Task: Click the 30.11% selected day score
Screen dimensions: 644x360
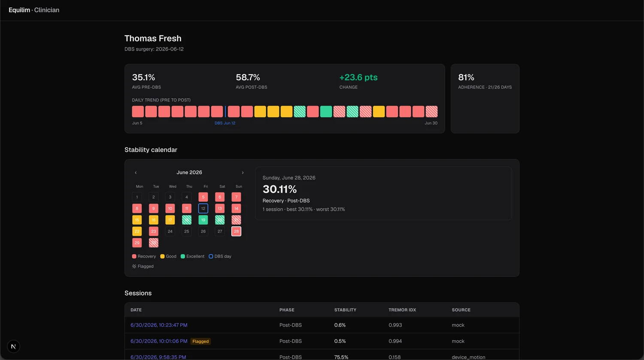Action: tap(280, 189)
